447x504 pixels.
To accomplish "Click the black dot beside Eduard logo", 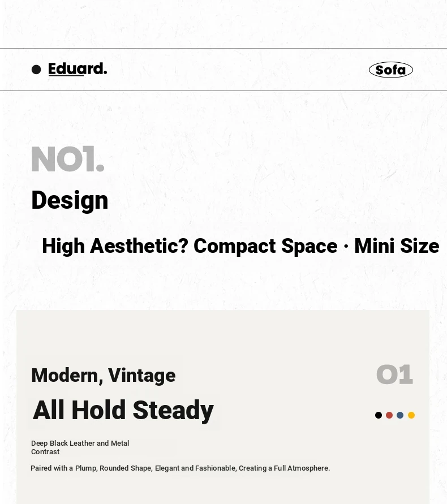I will (x=36, y=70).
